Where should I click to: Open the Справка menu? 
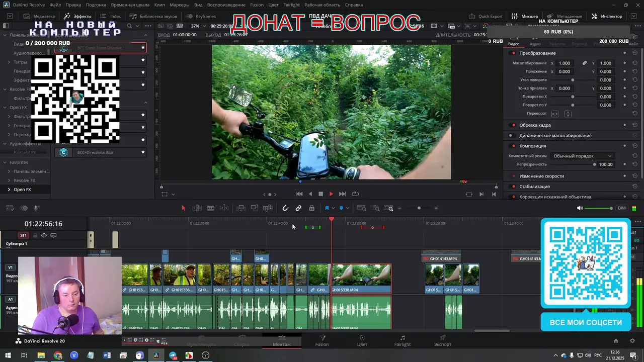click(354, 5)
